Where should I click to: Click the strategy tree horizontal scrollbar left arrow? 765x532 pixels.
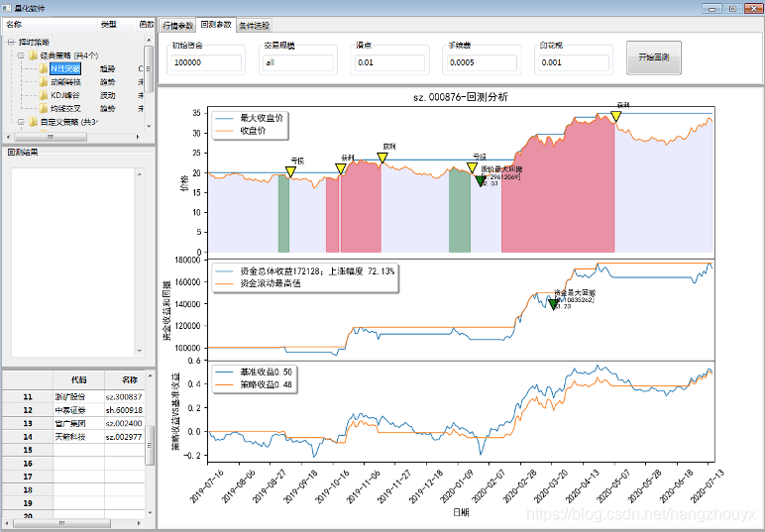tap(8, 137)
